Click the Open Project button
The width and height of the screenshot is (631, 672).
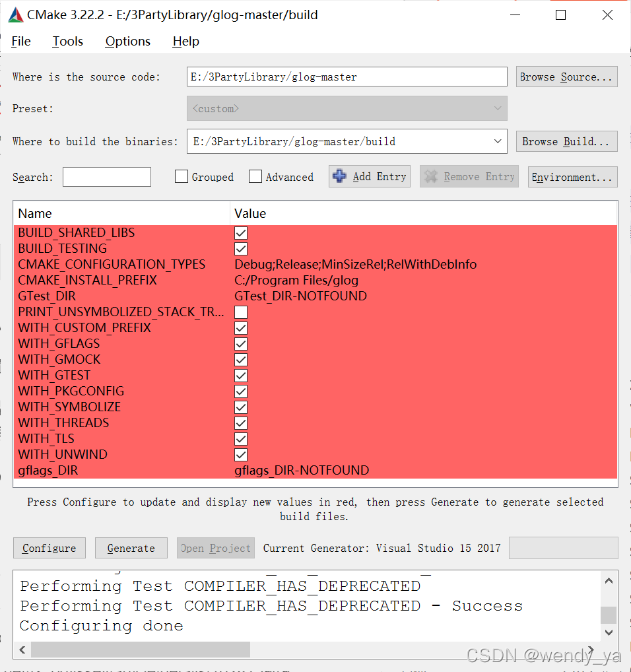(x=215, y=548)
